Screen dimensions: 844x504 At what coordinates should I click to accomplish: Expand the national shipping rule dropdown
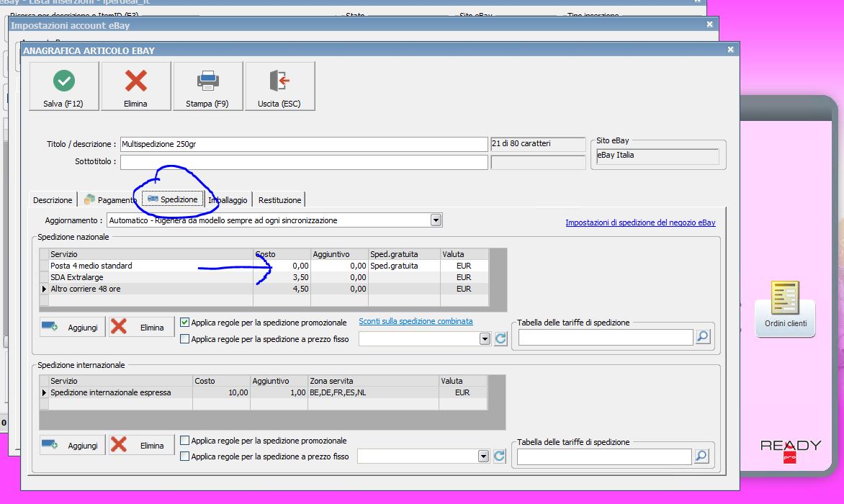[x=485, y=339]
